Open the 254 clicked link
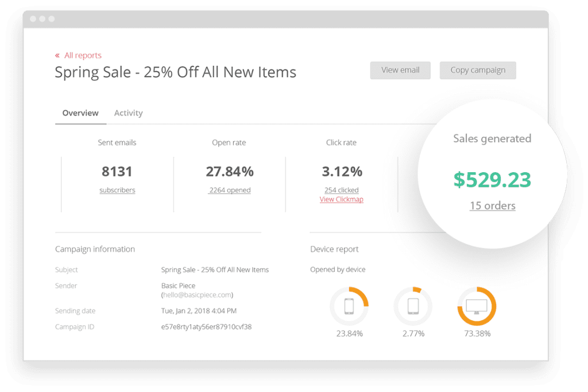The width and height of the screenshot is (588, 392). [x=341, y=190]
